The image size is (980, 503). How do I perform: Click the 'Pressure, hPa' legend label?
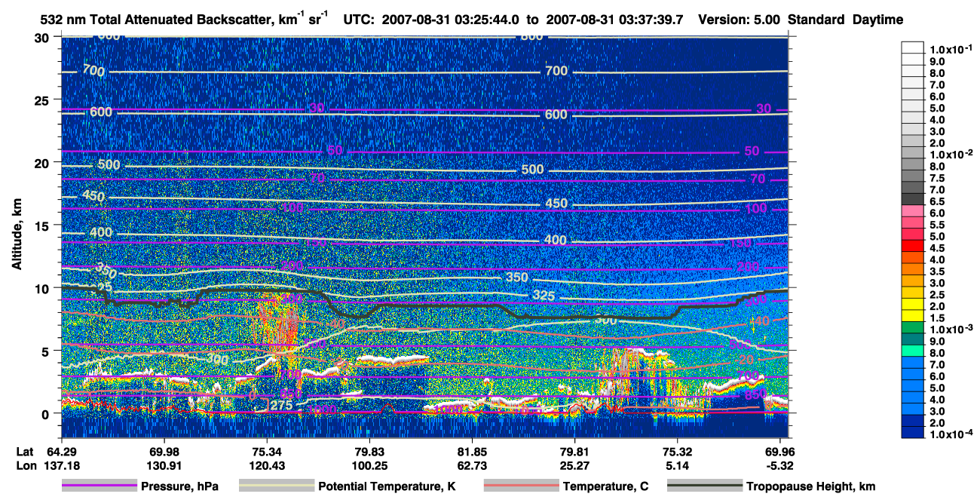tap(179, 487)
